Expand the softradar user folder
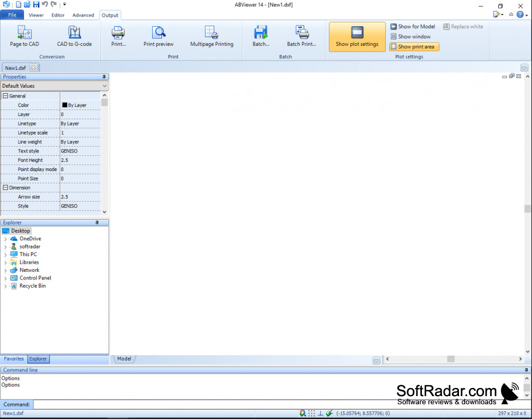 point(5,247)
